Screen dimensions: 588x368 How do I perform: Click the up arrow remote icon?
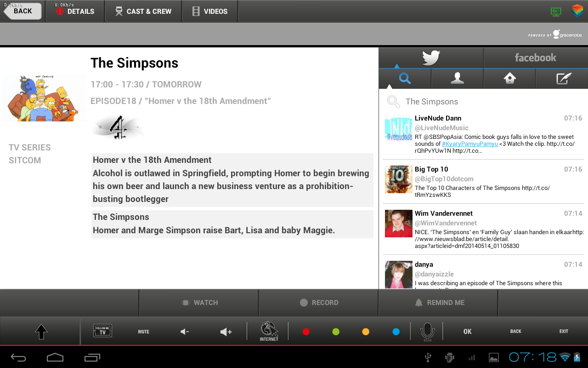(x=41, y=332)
